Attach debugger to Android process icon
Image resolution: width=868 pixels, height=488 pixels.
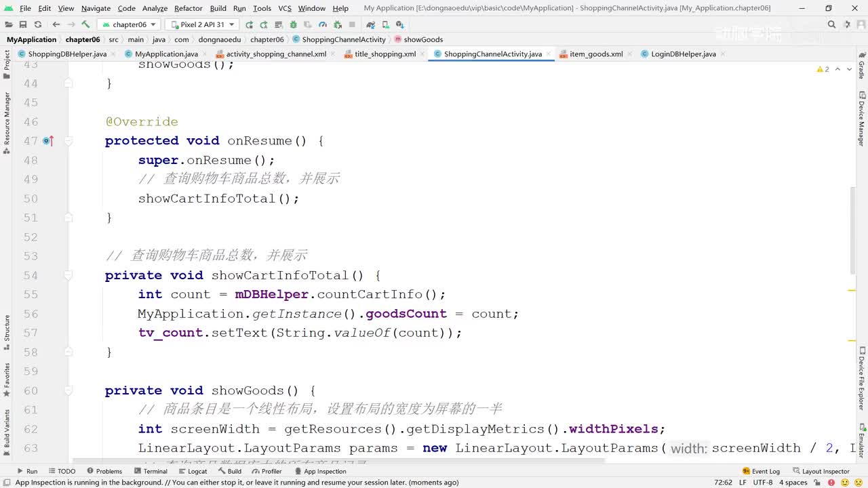tap(337, 24)
